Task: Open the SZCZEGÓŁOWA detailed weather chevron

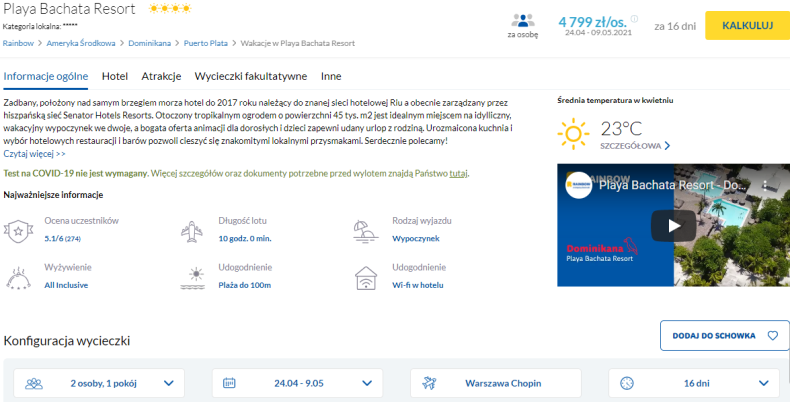Action: [668, 146]
